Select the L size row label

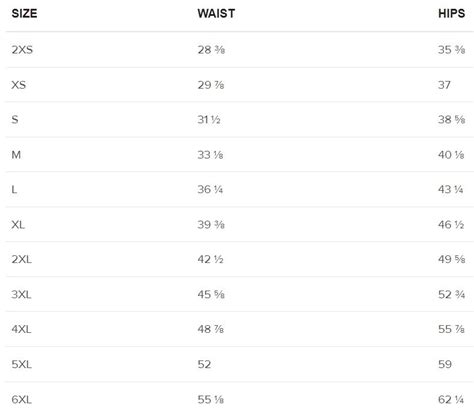(x=14, y=190)
